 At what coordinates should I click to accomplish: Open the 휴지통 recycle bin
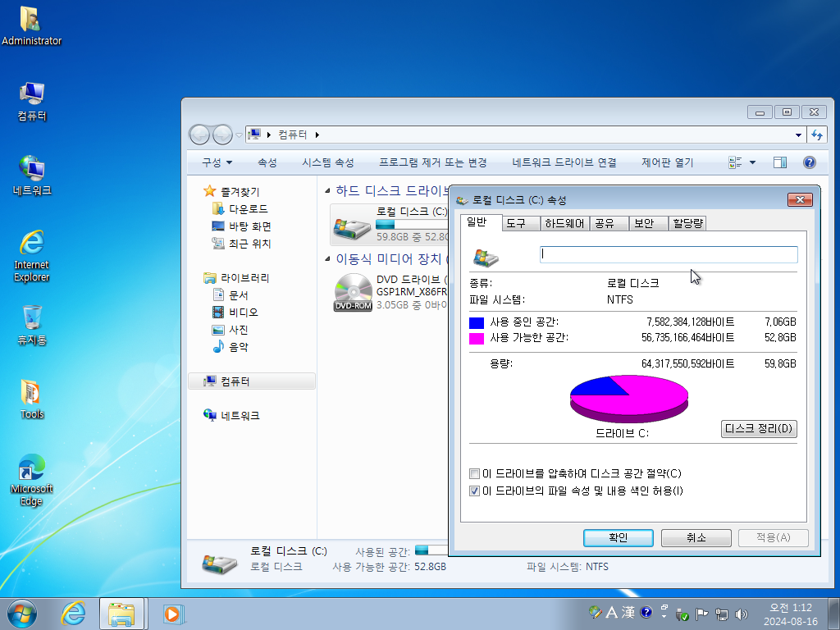pos(32,325)
